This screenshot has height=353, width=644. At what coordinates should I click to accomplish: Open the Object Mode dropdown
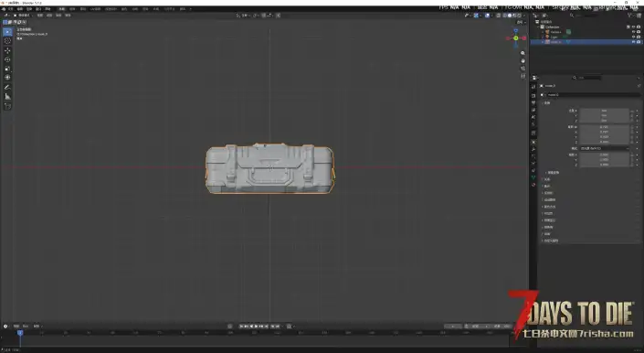[x=24, y=16]
